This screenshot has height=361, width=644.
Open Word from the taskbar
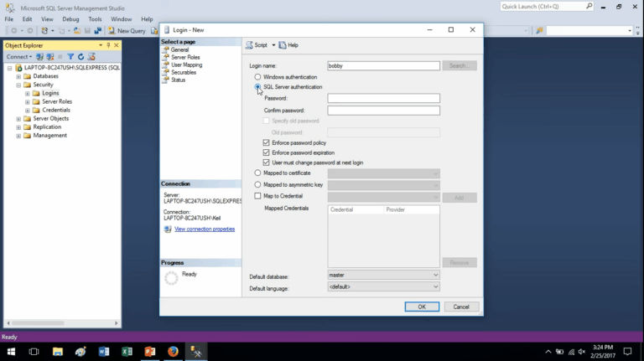pos(104,352)
